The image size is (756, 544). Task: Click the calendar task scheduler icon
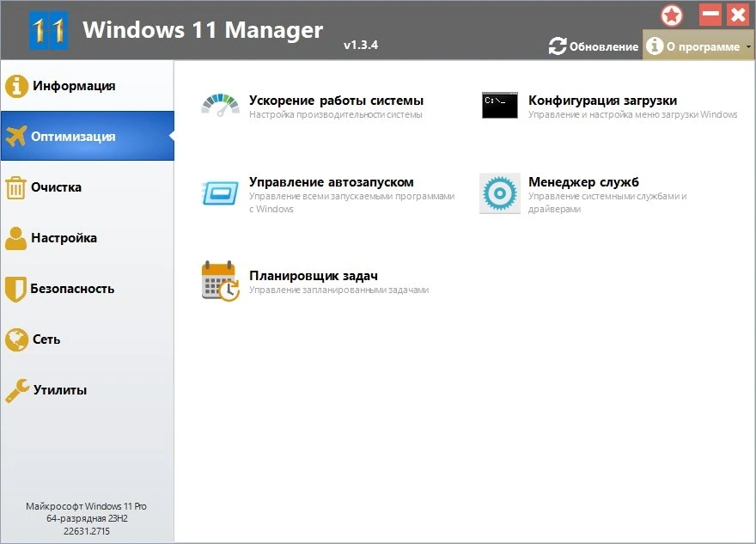click(x=221, y=281)
